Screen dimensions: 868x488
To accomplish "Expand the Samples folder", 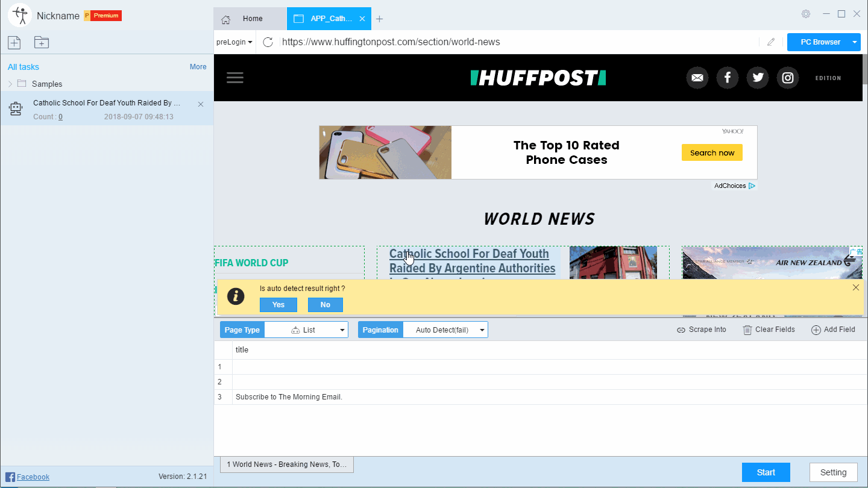I will (10, 84).
